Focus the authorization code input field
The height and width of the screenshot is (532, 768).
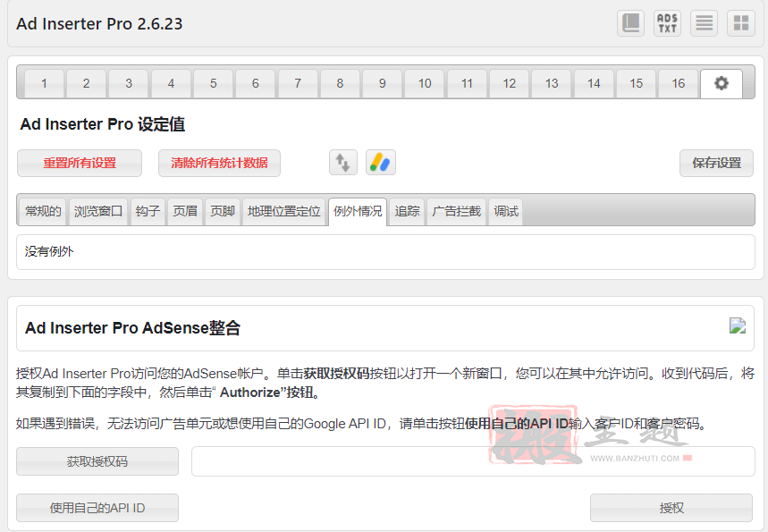(x=473, y=461)
